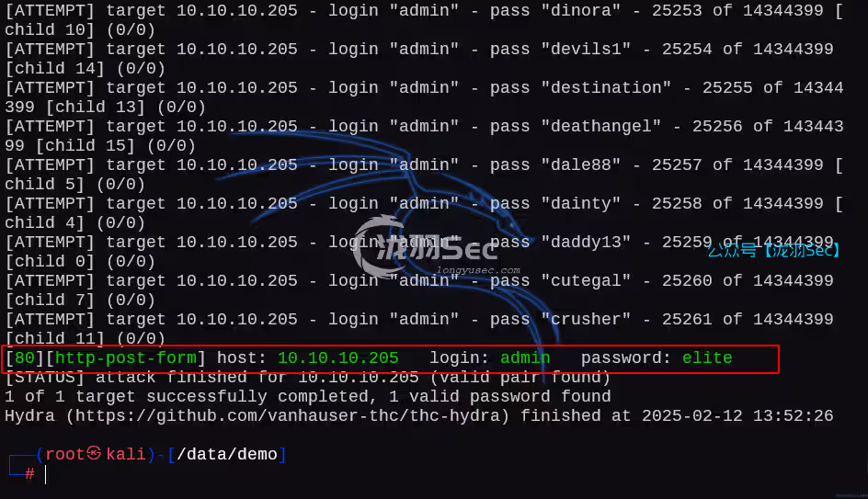Click the red hash prompt symbol
Image resolution: width=868 pixels, height=499 pixels.
pos(30,473)
